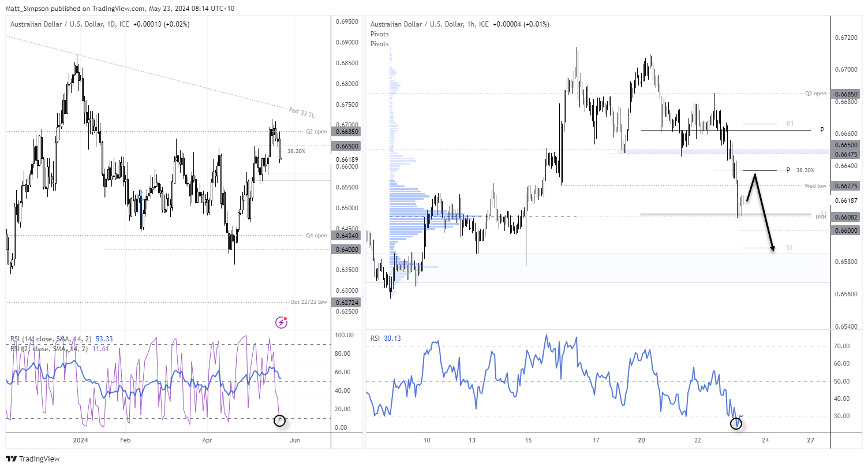Click the 'Wed low' level label
The image size is (868, 469).
click(x=815, y=186)
